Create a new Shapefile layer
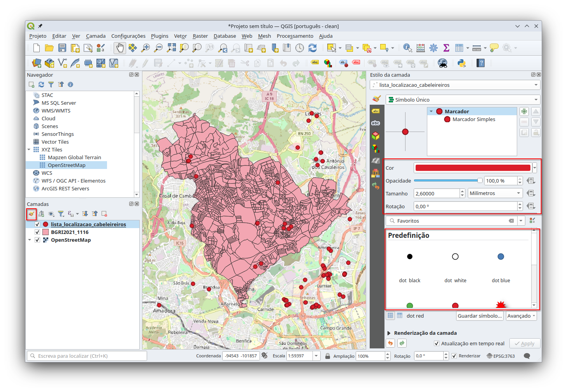Image resolution: width=567 pixels, height=392 pixels. pos(62,63)
